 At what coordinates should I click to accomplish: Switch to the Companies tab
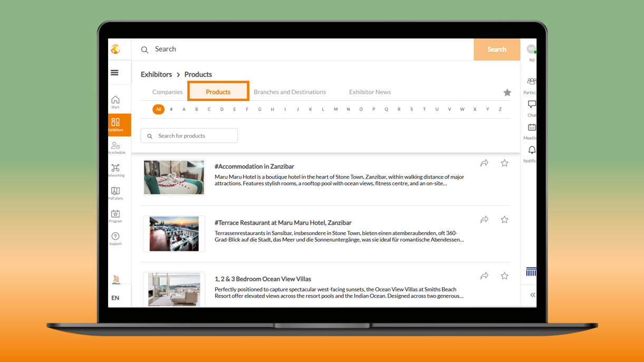pos(167,92)
